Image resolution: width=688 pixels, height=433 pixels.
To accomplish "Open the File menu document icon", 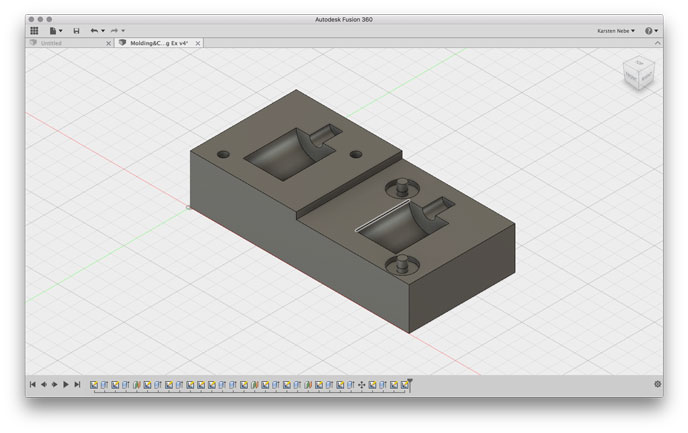I will coord(53,31).
